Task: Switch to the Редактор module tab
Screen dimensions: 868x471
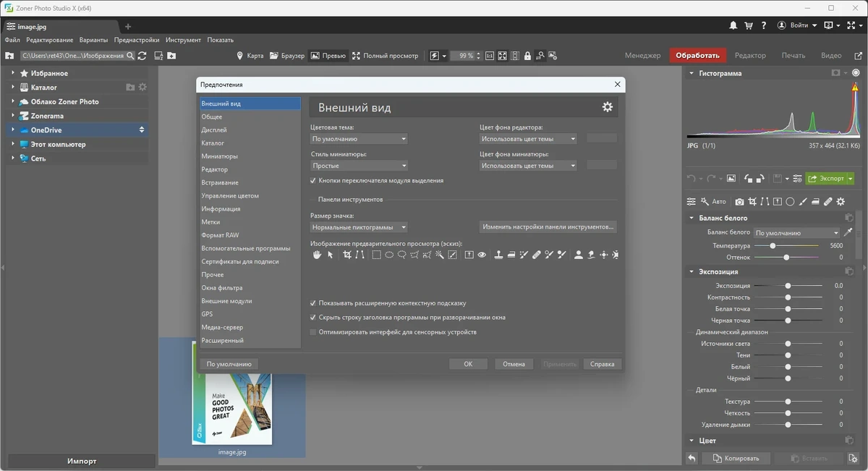Action: click(750, 56)
